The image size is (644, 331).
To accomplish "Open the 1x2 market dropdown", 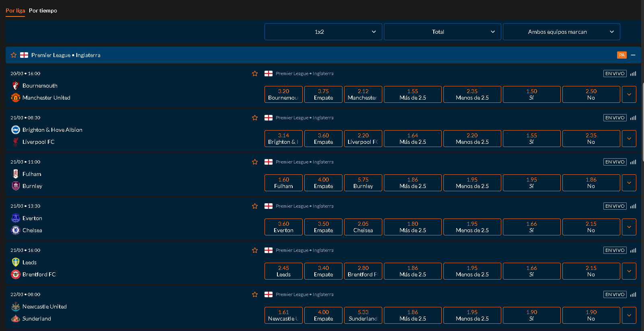I will pyautogui.click(x=323, y=32).
